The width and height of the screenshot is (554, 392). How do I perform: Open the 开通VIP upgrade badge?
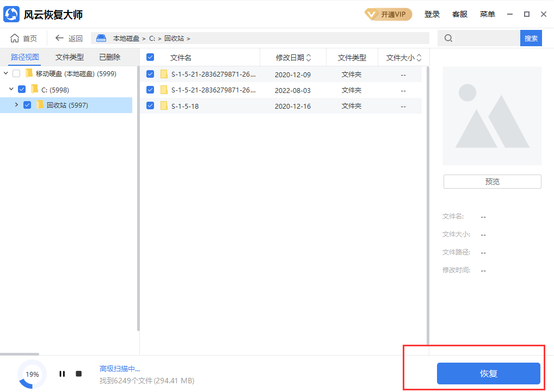[388, 14]
